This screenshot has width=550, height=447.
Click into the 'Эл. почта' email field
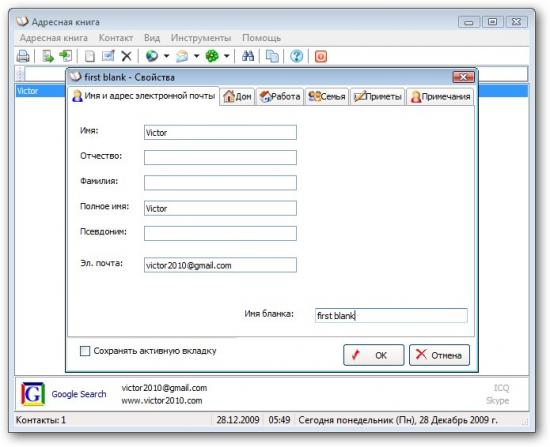click(x=220, y=265)
